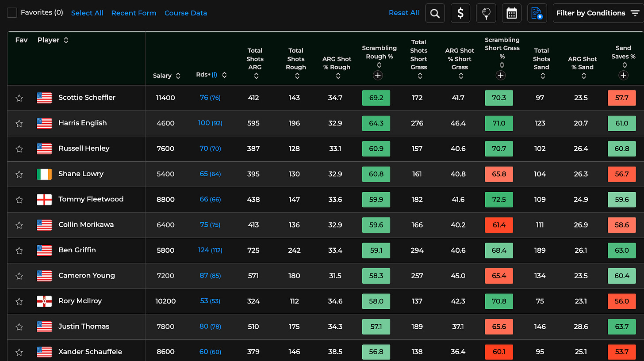Open Ben Griffin's 124 (112) rounds link
The image size is (644, 361).
click(210, 250)
